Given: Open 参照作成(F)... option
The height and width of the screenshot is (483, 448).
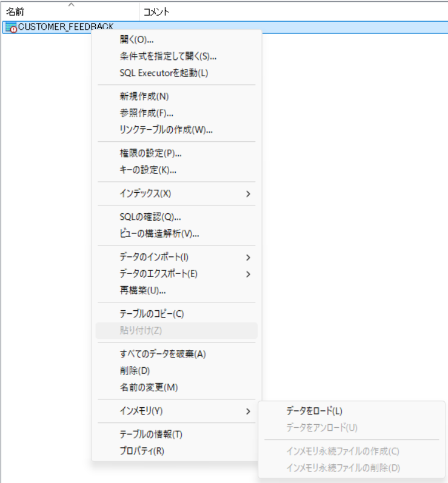Looking at the screenshot, I should tap(147, 113).
